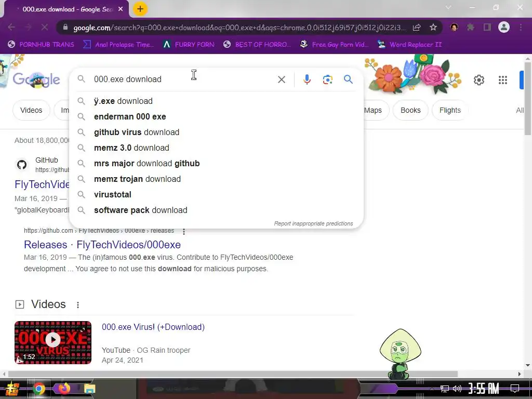
Task: Click the vertical scrollbar thumb
Action: tap(528, 98)
